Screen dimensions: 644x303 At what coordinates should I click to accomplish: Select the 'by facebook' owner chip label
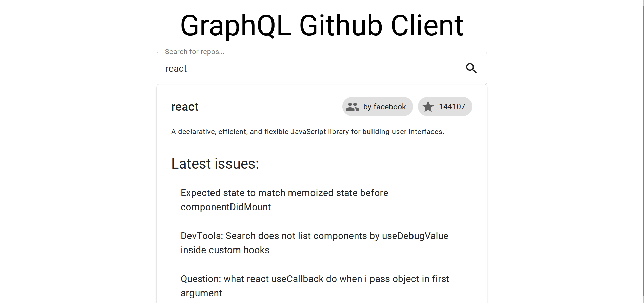click(384, 107)
